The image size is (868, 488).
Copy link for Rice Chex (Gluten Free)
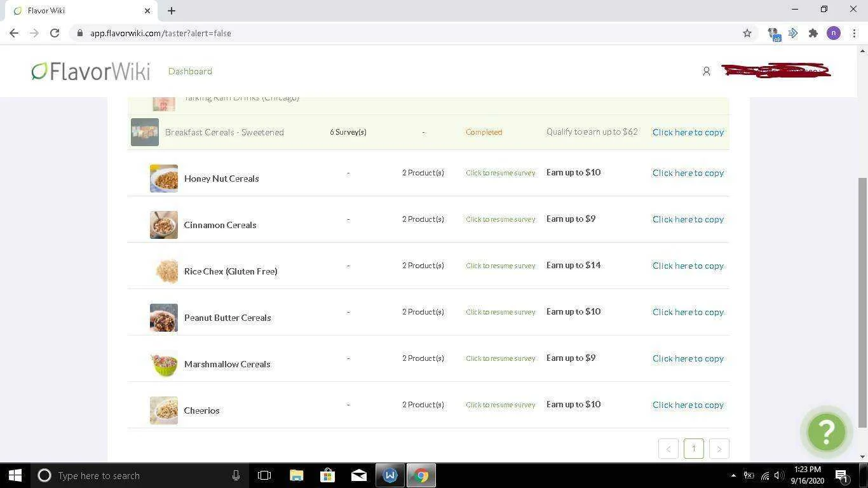coord(688,266)
